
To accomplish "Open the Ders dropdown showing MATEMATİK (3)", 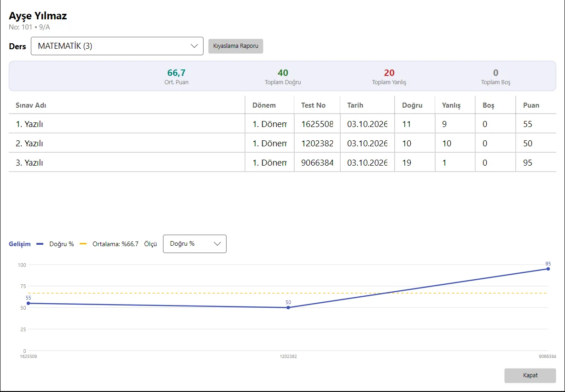I will point(117,46).
